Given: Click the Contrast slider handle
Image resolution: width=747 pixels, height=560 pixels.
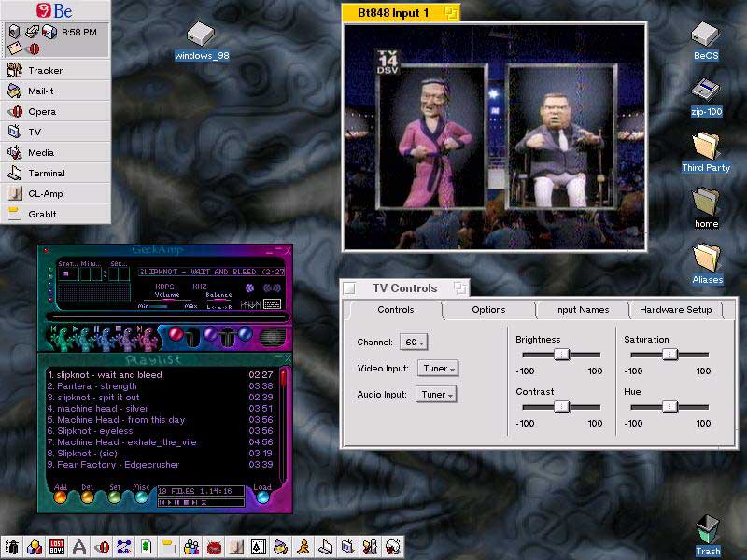Looking at the screenshot, I should (x=562, y=407).
